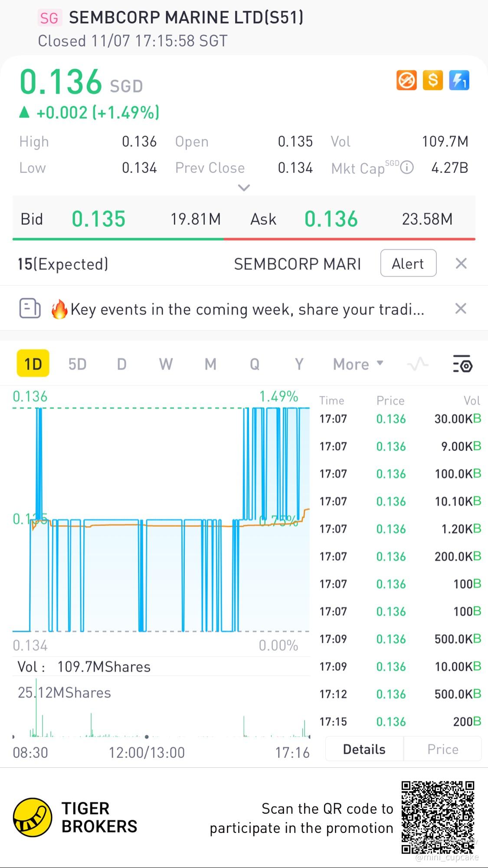Screen dimensions: 488x868
Task: Open the More timeframe dropdown
Action: pos(358,364)
